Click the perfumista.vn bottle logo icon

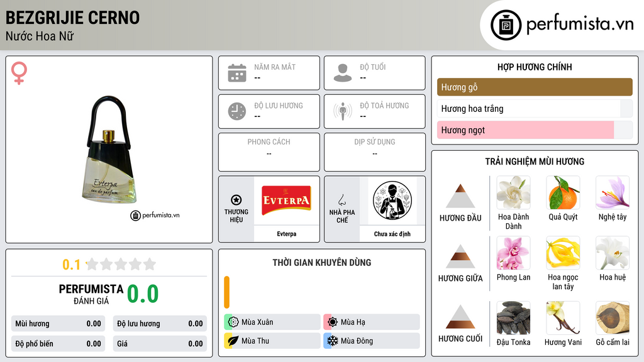click(506, 25)
